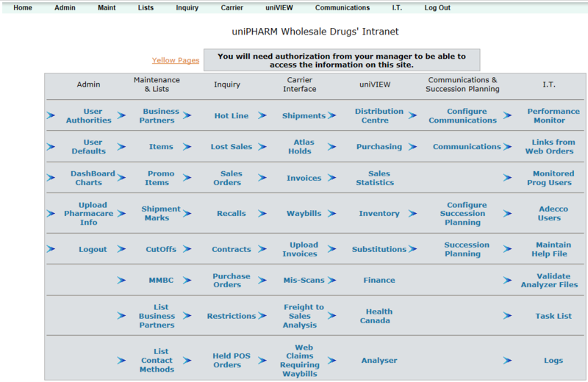Open the Promo Items link
This screenshot has height=382, width=588.
pyautogui.click(x=159, y=178)
